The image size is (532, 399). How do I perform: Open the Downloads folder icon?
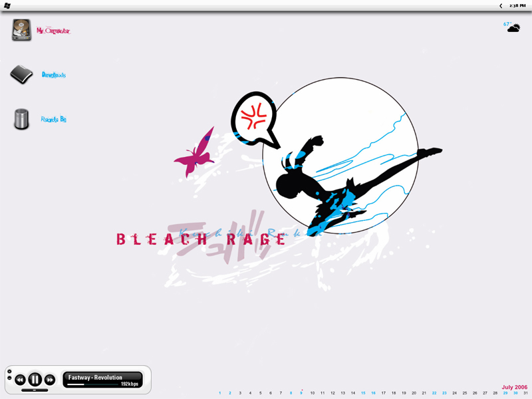(x=21, y=74)
